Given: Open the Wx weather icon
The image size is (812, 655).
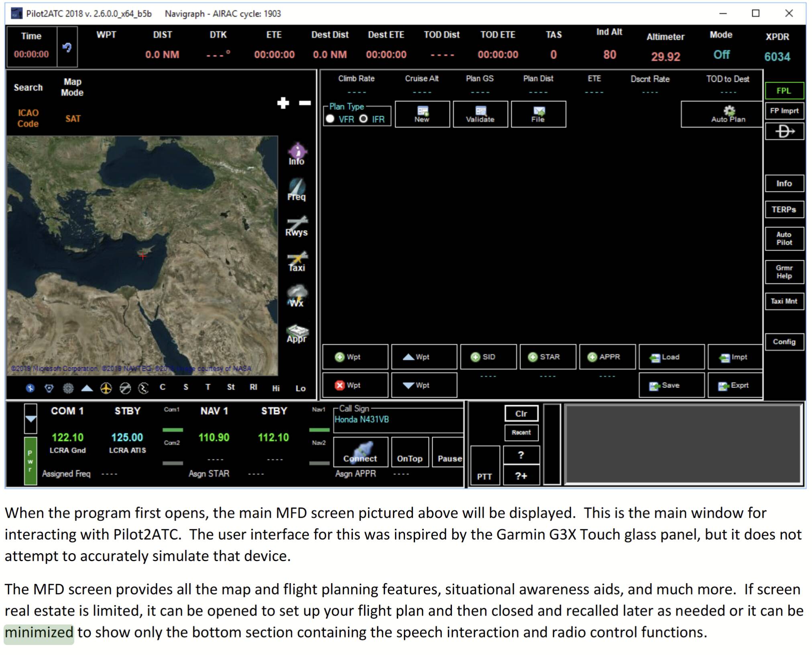Looking at the screenshot, I should [x=297, y=296].
